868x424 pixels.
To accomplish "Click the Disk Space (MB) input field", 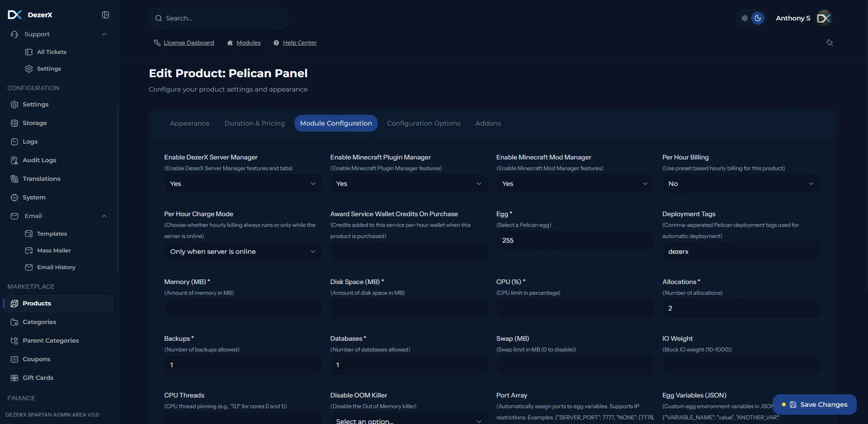I will pos(409,308).
